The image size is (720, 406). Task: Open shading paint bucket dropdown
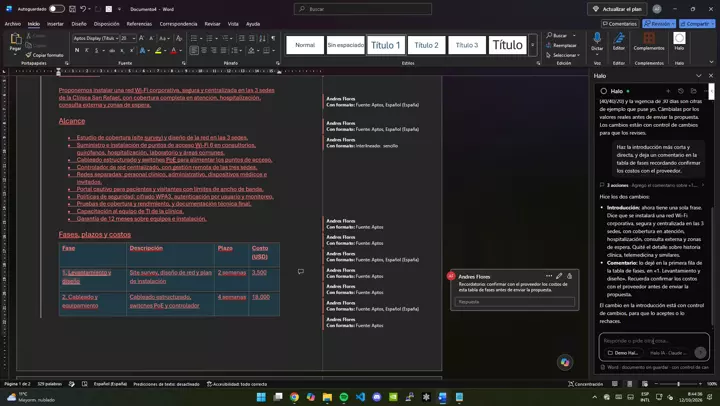pos(256,51)
